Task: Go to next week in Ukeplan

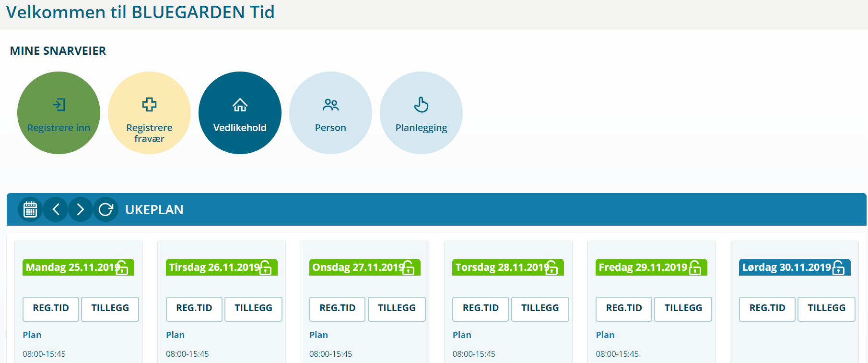Action: [81, 209]
